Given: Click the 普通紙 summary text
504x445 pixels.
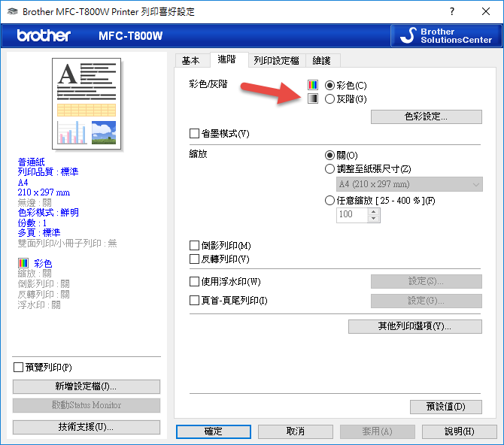Looking at the screenshot, I should (31, 162).
